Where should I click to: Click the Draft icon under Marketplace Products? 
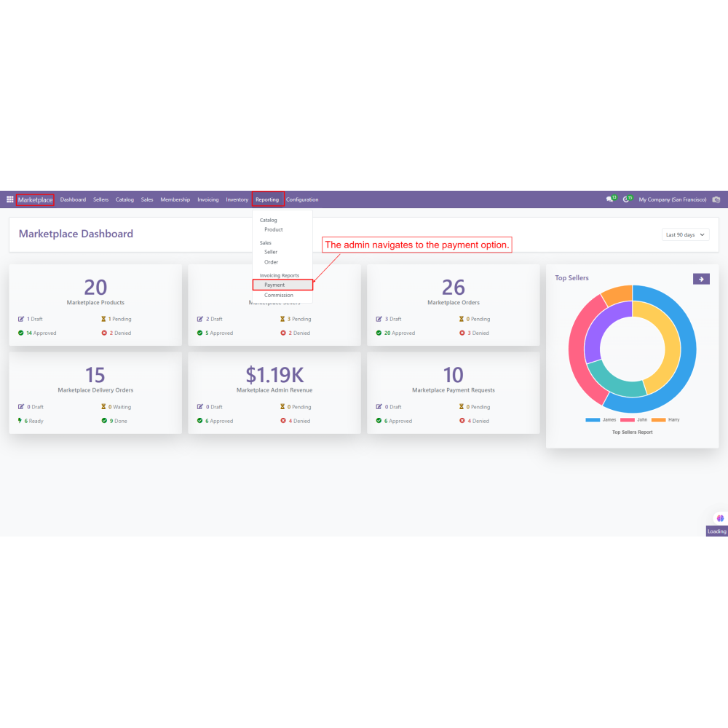[21, 319]
